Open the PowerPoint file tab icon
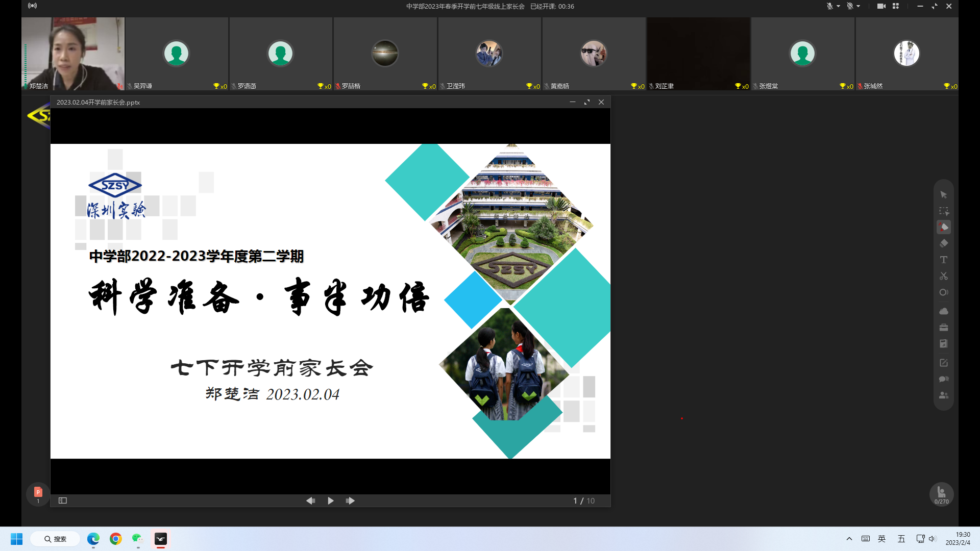Image resolution: width=980 pixels, height=551 pixels. tap(38, 493)
